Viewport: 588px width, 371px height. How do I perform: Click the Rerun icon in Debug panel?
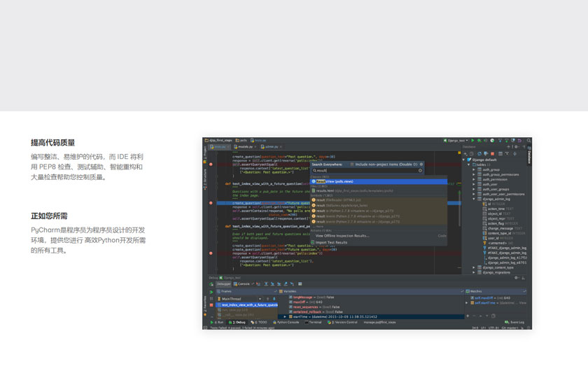coord(211,284)
